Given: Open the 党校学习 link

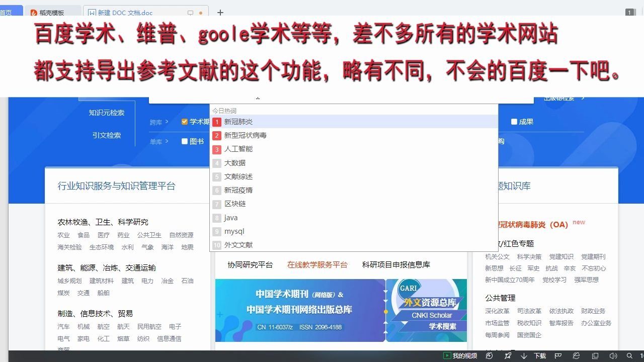Looking at the screenshot, I should (554, 280).
